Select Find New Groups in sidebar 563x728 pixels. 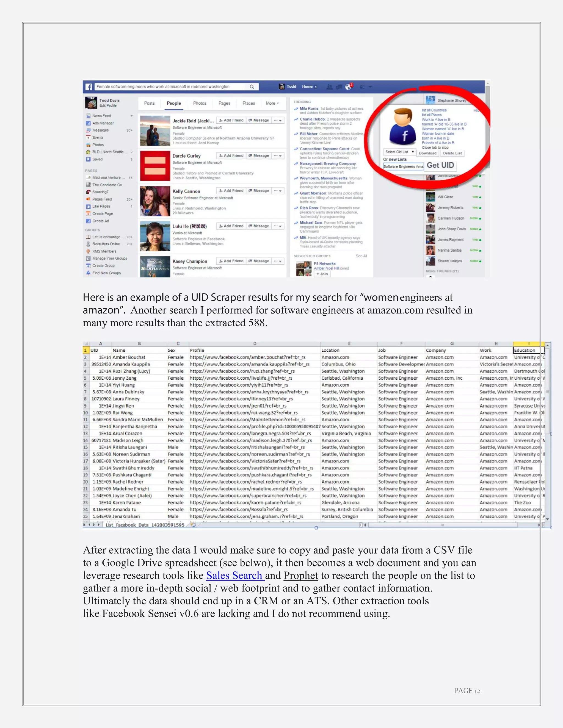[106, 273]
